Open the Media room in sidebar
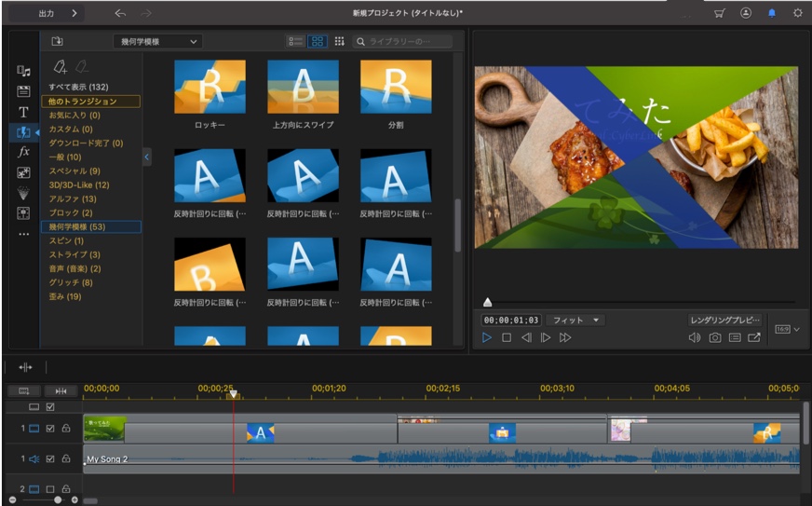812x506 pixels. pyautogui.click(x=24, y=71)
